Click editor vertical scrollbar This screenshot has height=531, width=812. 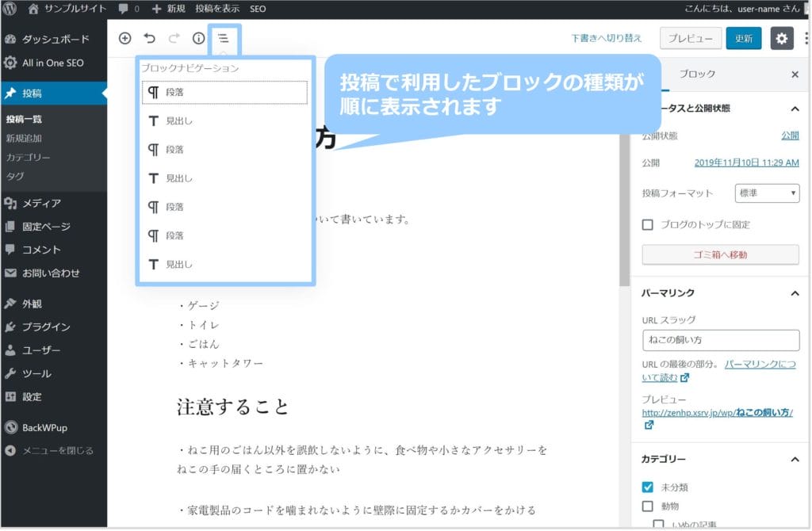624,209
